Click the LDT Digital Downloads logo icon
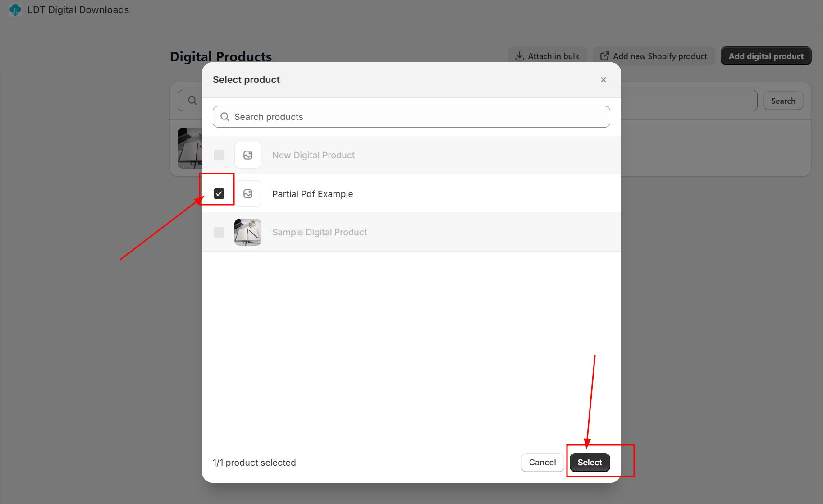Screen dimensions: 823x504 15,10
